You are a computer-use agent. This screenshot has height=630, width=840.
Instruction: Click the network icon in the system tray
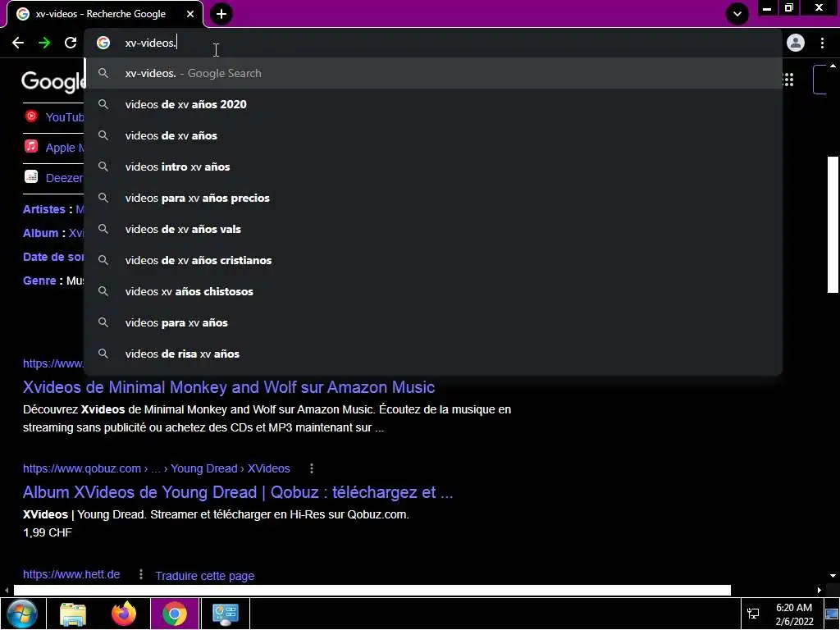click(753, 614)
